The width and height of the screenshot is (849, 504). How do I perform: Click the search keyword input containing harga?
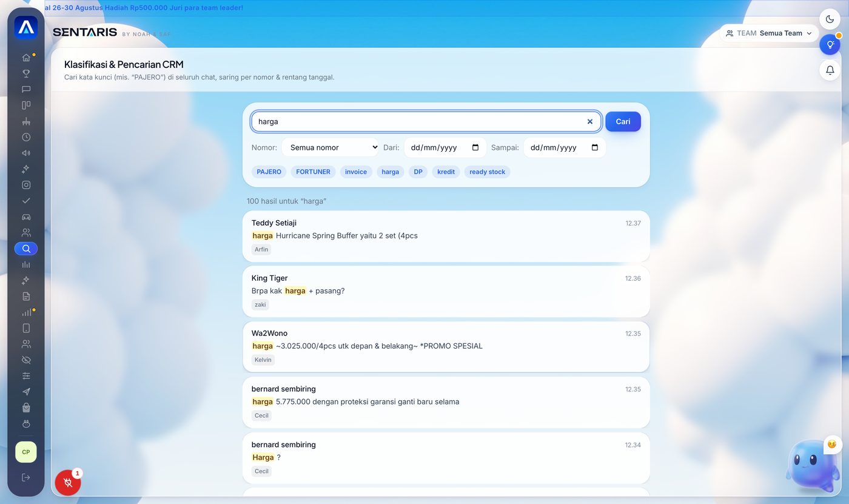(x=426, y=121)
